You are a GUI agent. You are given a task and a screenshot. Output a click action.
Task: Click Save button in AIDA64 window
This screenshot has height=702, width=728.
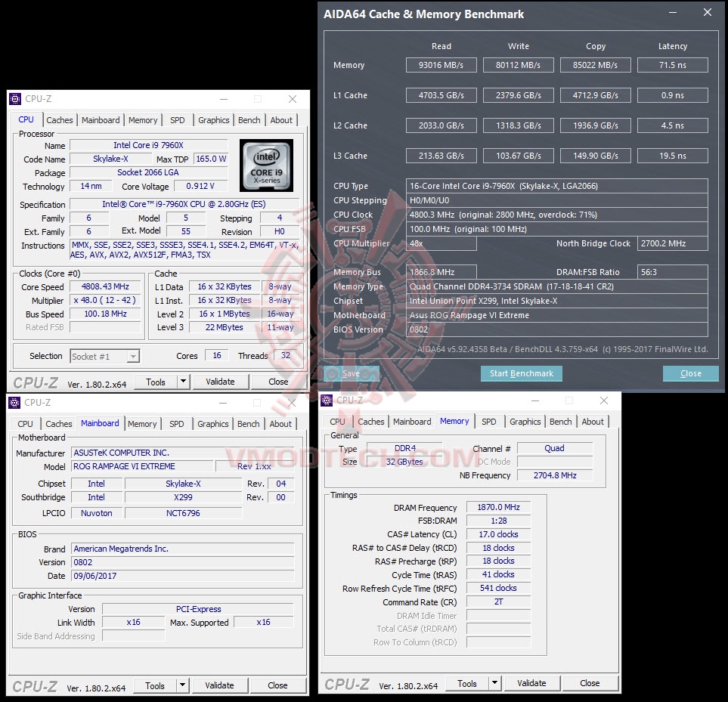[x=351, y=373]
